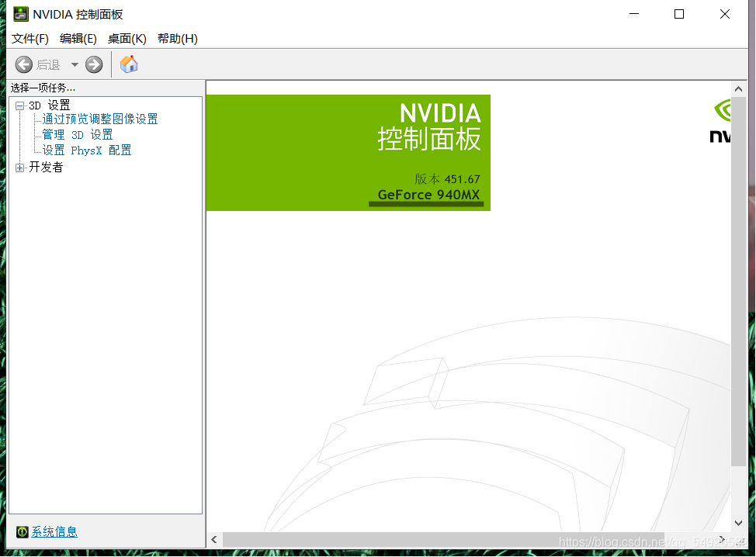Maximize the NVIDIA Control Panel window

click(679, 14)
